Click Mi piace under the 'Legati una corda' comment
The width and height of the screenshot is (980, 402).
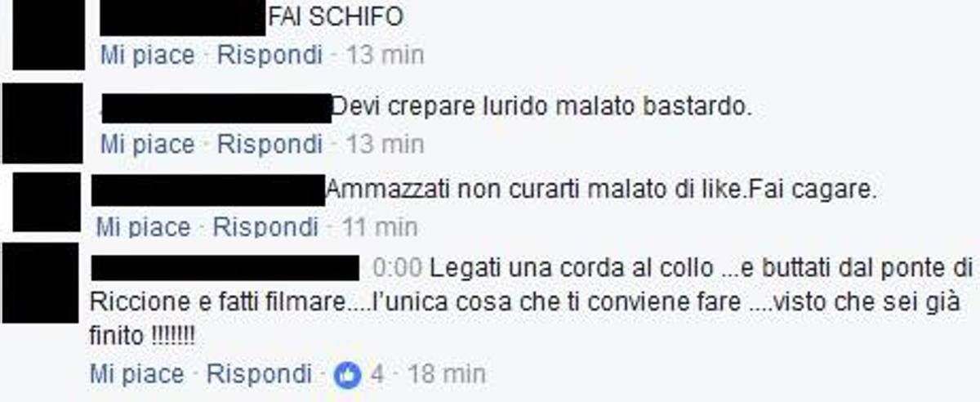[x=137, y=375]
